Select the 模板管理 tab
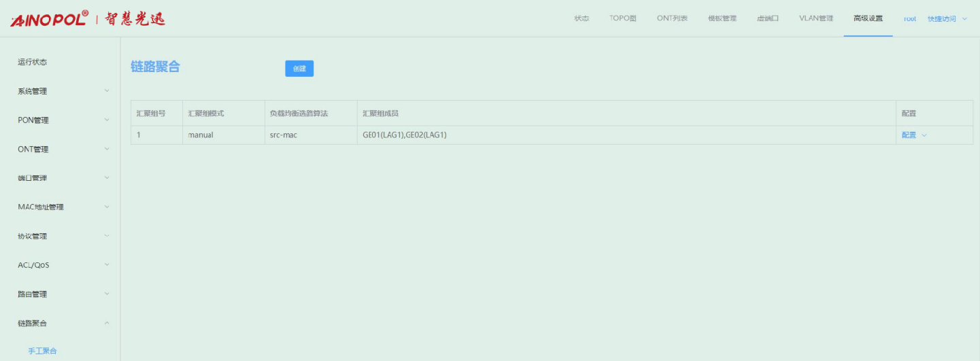 point(722,18)
